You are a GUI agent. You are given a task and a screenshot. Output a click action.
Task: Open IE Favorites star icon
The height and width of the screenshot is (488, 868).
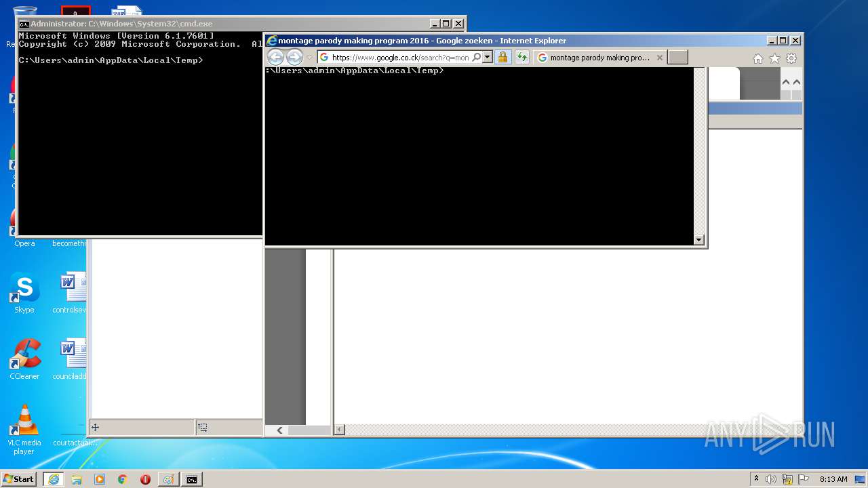click(x=774, y=58)
